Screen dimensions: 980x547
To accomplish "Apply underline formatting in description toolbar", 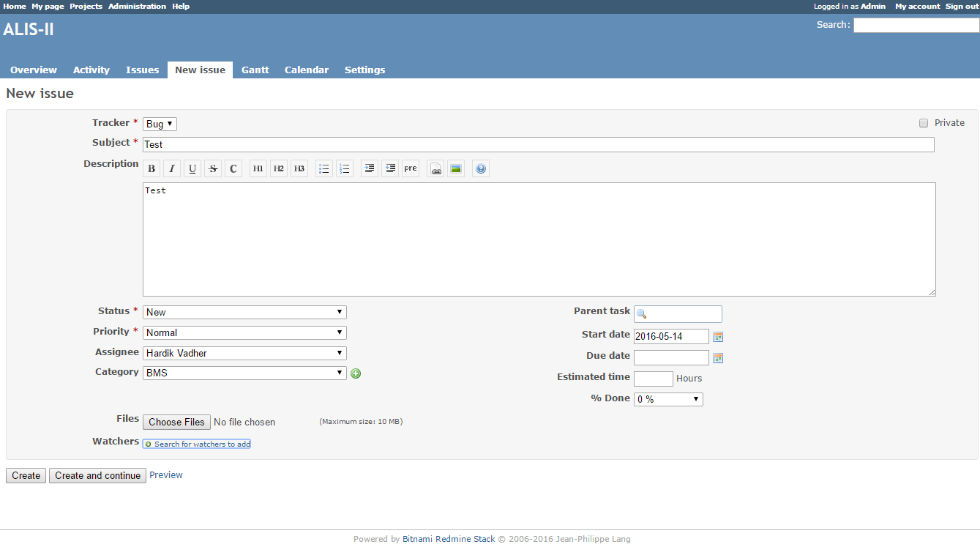I will click(192, 169).
